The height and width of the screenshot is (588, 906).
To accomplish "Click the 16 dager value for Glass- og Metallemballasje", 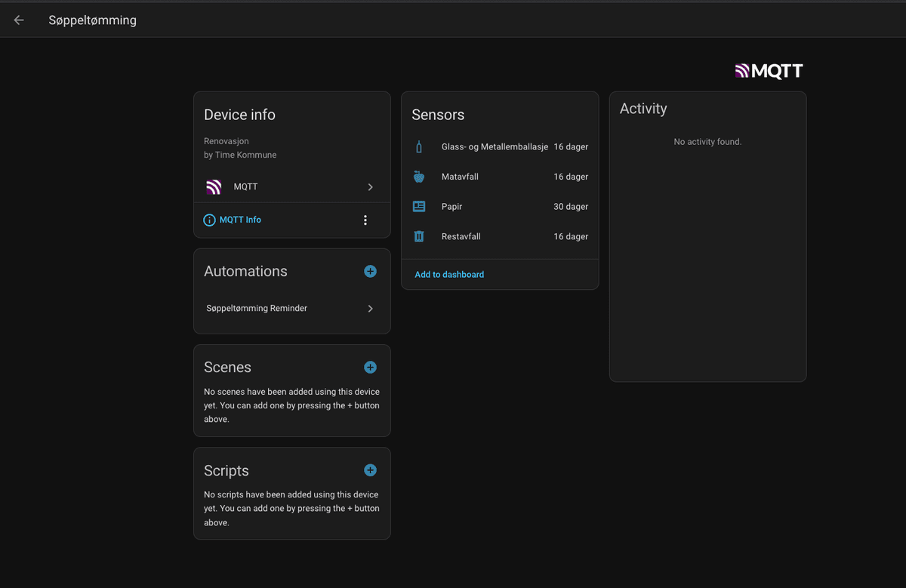I will coord(571,147).
